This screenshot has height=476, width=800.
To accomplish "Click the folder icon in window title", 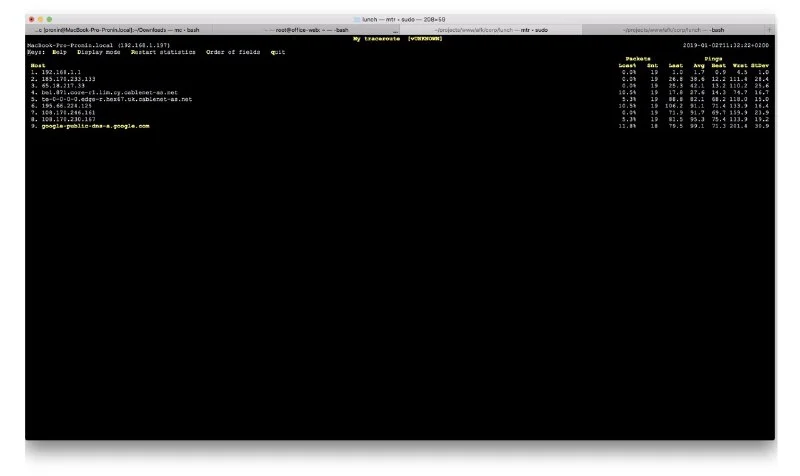I will point(357,20).
